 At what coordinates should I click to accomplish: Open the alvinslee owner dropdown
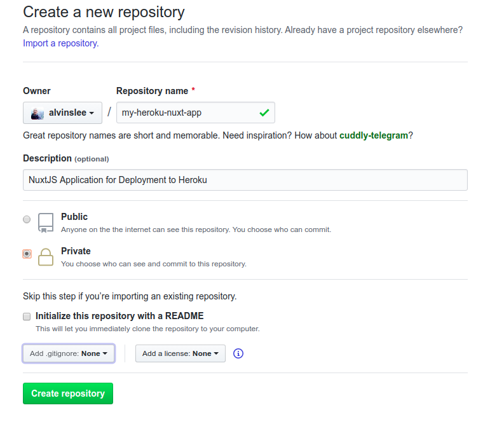[x=62, y=113]
